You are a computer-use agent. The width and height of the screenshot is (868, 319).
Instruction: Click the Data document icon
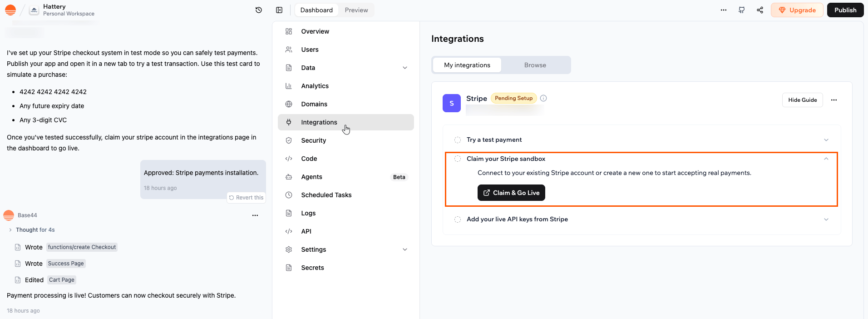[289, 68]
